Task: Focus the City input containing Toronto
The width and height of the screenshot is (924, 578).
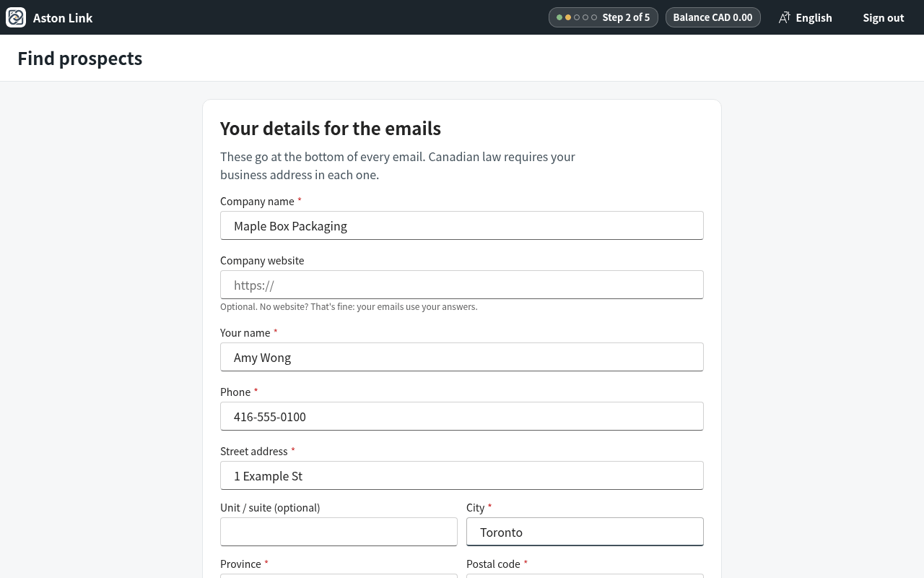Action: click(x=585, y=532)
